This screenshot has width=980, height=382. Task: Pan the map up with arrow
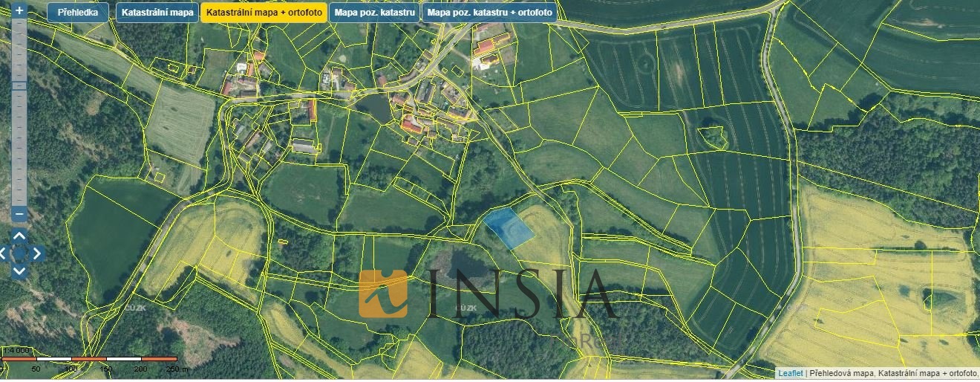coord(19,237)
